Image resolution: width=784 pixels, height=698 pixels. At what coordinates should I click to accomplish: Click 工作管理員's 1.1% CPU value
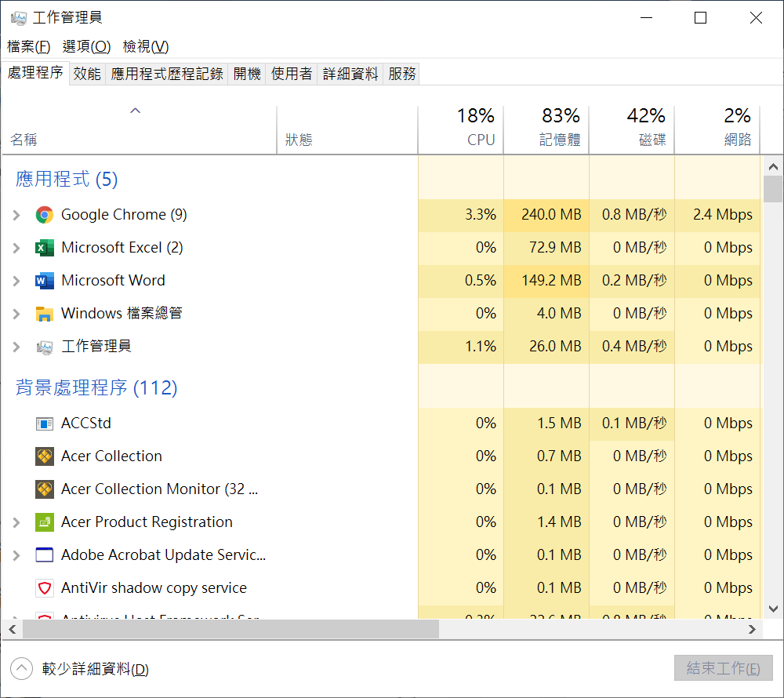coord(481,347)
